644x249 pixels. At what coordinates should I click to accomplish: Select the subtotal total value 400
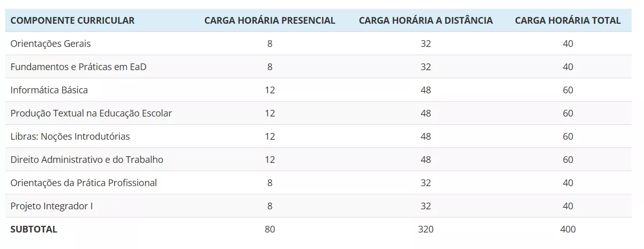point(568,229)
